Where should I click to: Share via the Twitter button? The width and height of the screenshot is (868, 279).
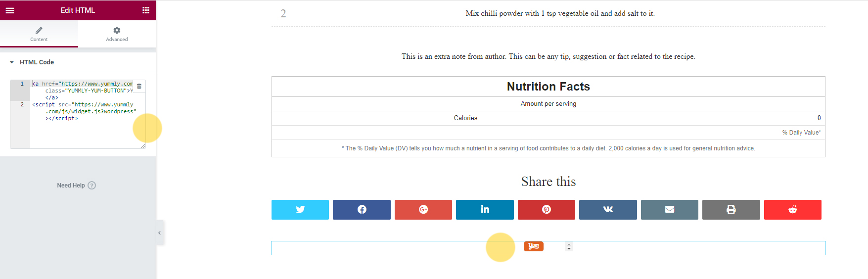pyautogui.click(x=300, y=209)
